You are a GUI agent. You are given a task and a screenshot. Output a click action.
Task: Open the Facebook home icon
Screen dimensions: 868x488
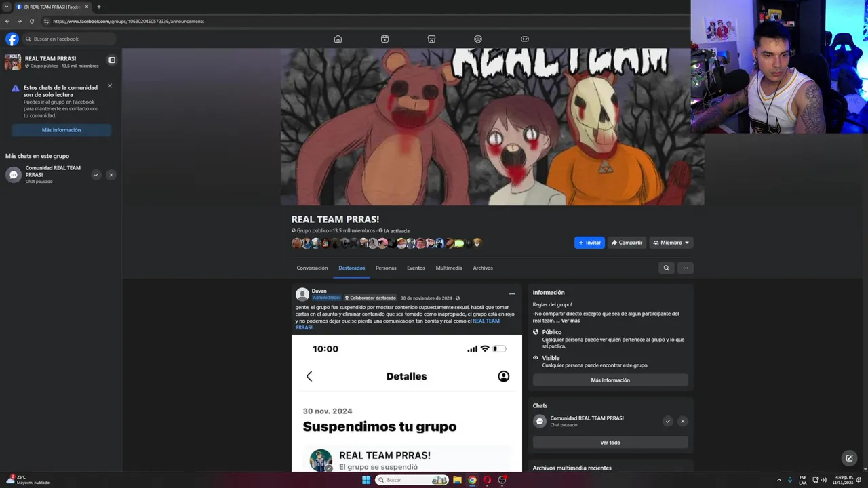coord(338,39)
